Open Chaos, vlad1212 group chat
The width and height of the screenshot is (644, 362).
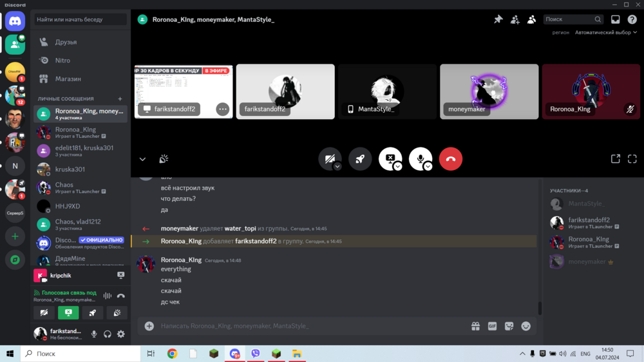pyautogui.click(x=80, y=224)
